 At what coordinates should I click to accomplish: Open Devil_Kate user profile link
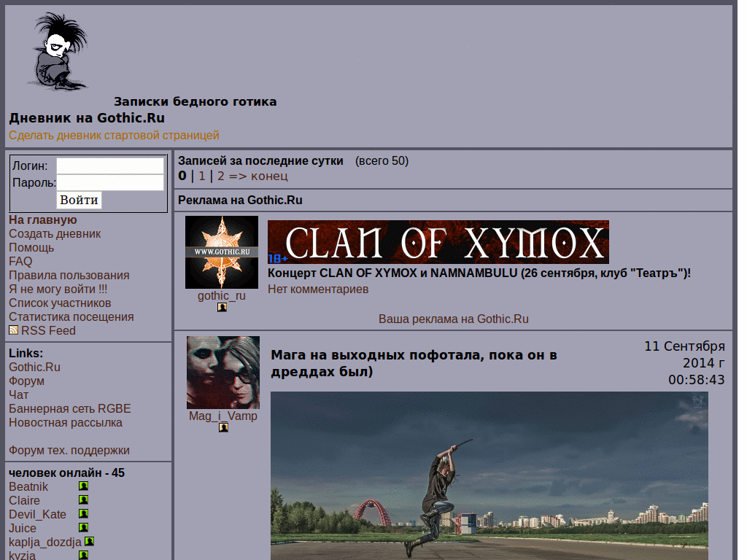pyautogui.click(x=38, y=514)
